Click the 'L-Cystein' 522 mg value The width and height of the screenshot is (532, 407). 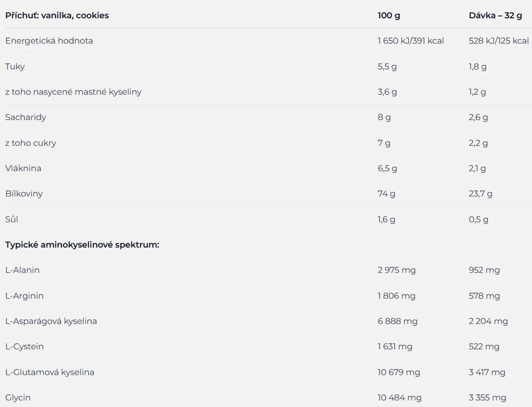[484, 347]
